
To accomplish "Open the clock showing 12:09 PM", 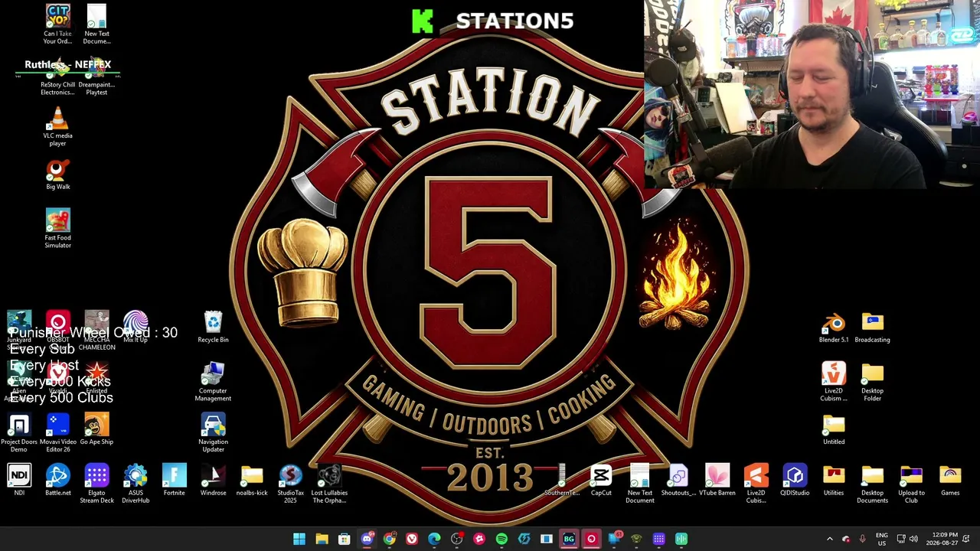I will (x=942, y=539).
